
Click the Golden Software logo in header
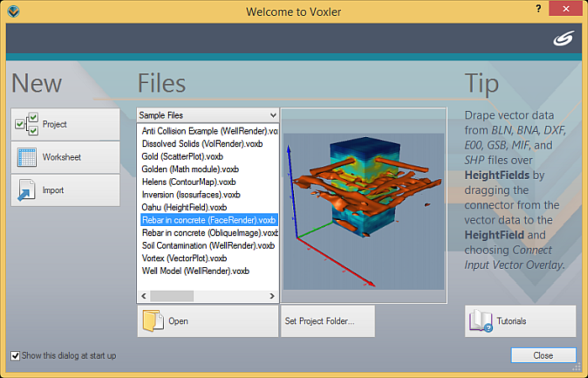pos(564,39)
